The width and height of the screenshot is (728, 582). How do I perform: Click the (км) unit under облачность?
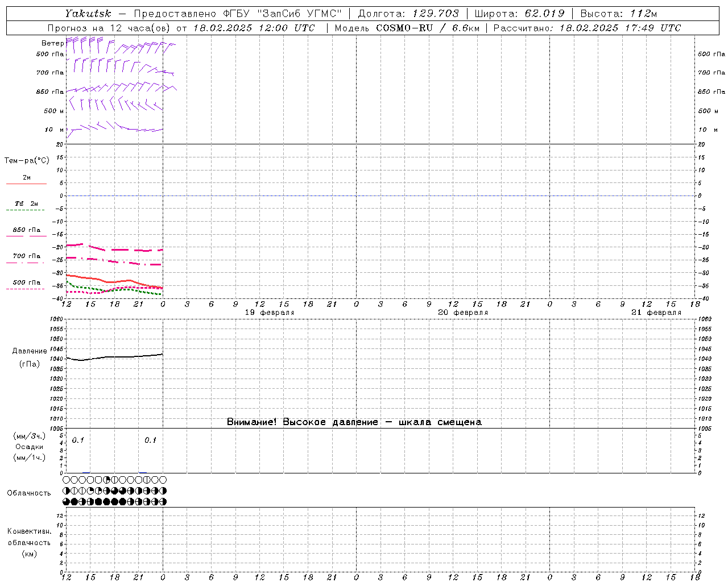(x=29, y=554)
